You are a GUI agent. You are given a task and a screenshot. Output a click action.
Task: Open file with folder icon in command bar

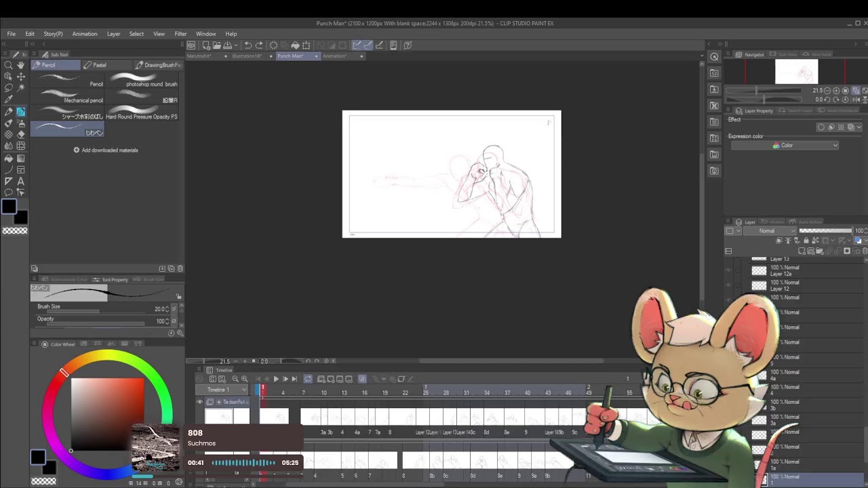point(216,45)
